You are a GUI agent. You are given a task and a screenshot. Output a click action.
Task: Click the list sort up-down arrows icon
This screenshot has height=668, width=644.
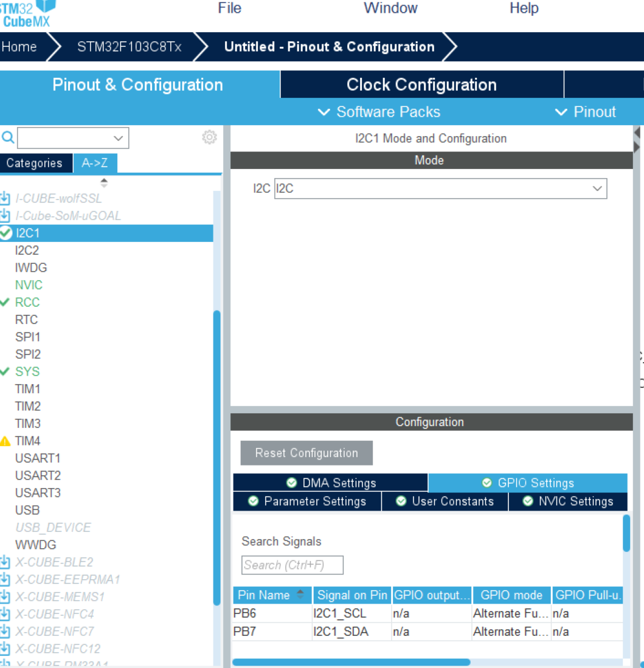click(104, 183)
